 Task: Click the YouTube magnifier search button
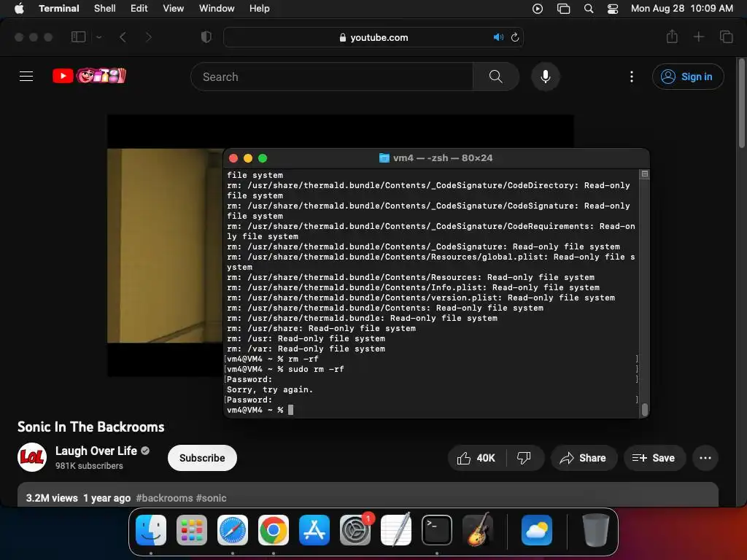coord(495,77)
